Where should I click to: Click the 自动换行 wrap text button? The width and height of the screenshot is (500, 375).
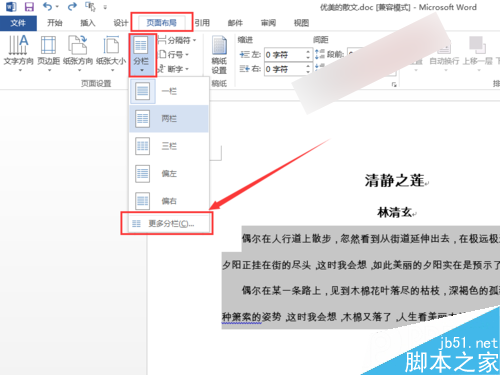point(444,55)
